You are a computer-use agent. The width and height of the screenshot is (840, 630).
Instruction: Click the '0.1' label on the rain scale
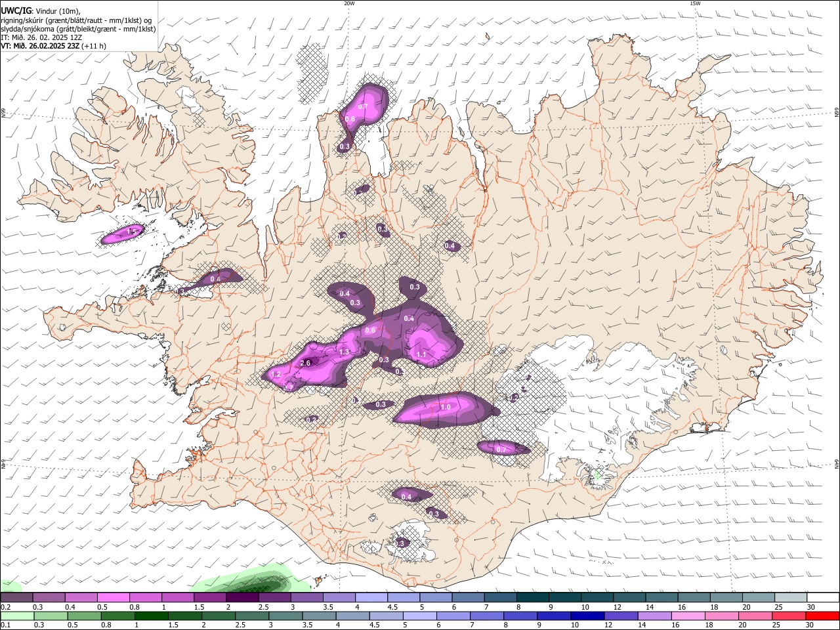(5, 625)
